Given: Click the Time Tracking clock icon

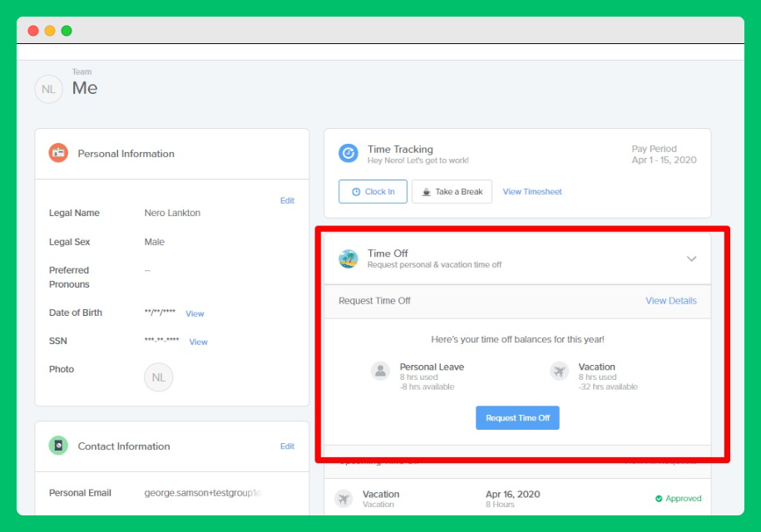Looking at the screenshot, I should 348,153.
